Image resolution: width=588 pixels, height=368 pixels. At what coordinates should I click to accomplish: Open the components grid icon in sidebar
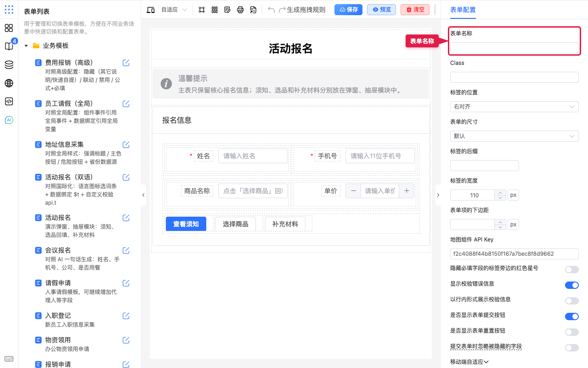pyautogui.click(x=9, y=28)
